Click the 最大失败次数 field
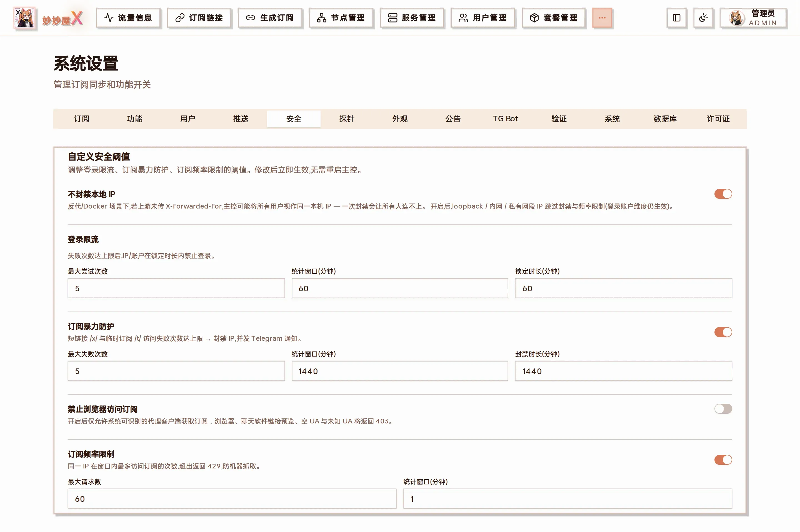The height and width of the screenshot is (532, 800). 176,371
